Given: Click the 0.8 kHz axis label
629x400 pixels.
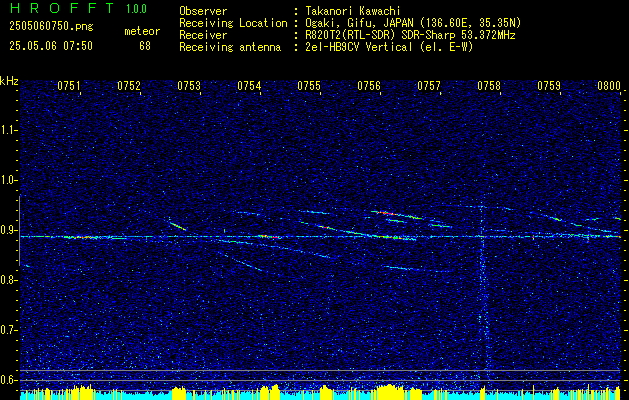Looking at the screenshot, I should pyautogui.click(x=8, y=280).
